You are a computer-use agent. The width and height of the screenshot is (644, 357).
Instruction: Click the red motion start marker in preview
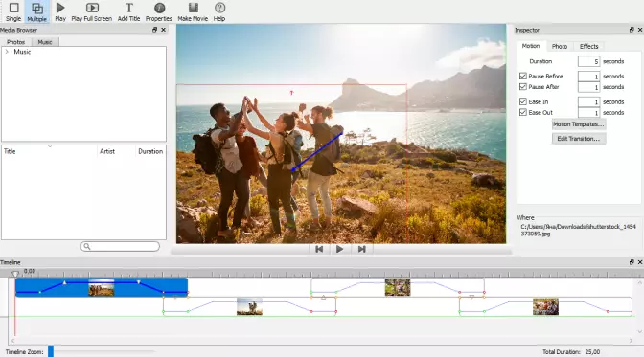[x=291, y=93]
